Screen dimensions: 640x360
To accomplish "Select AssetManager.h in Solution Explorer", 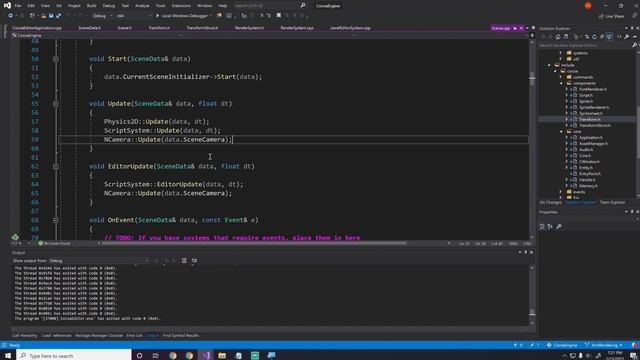I will click(x=593, y=144).
